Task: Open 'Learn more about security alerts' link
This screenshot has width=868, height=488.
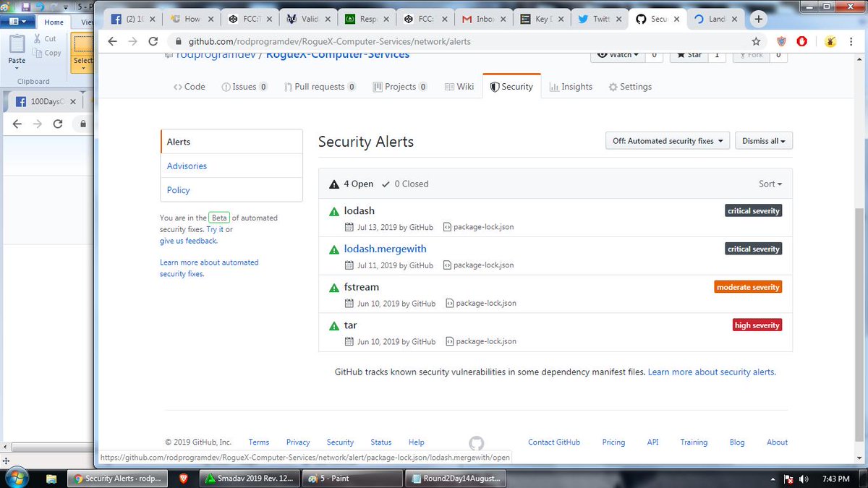Action: click(x=712, y=372)
